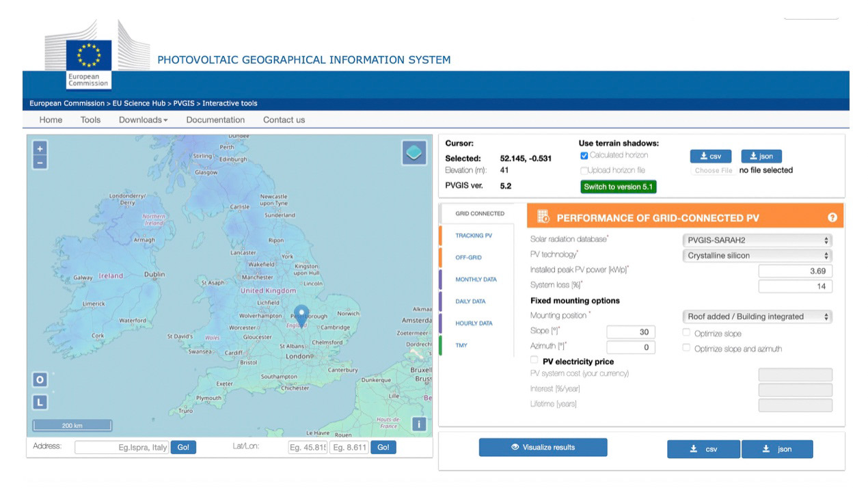Enable PV electricity price checkbox
Viewport: 868px width, 488px height.
(535, 360)
